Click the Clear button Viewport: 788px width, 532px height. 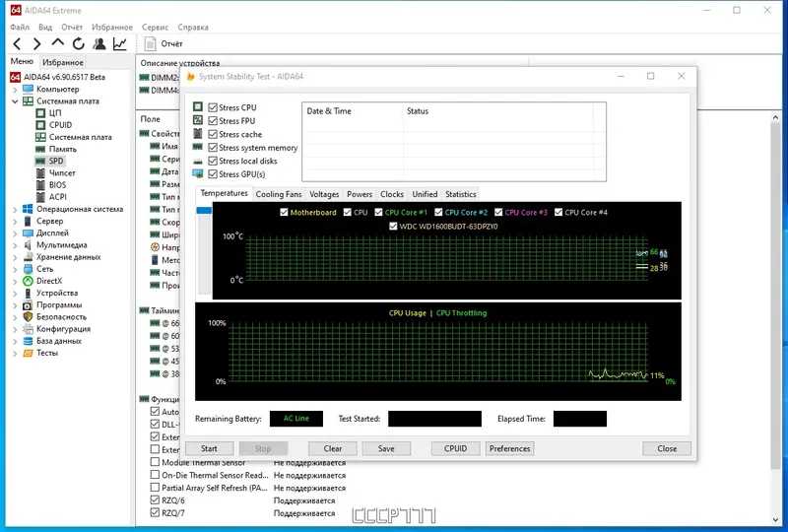coord(333,448)
